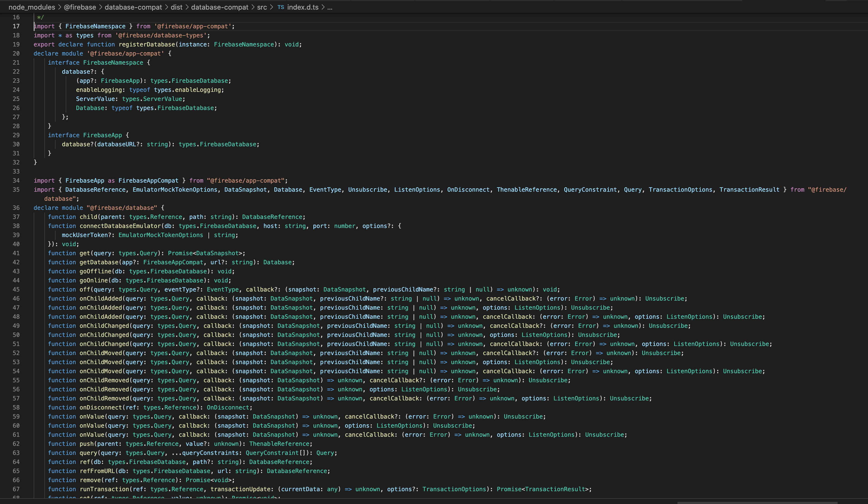Open the src breadcrumb segment
868x504 pixels.
click(262, 7)
